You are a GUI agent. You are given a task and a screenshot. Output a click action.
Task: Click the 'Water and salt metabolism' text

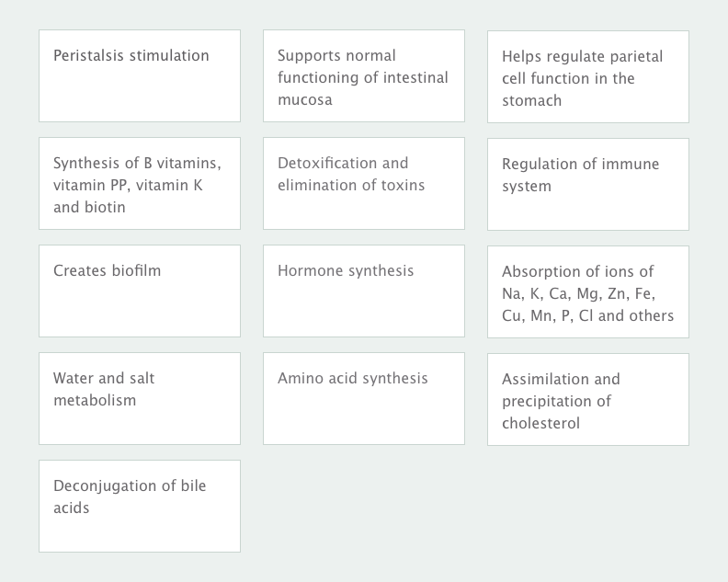coord(104,389)
